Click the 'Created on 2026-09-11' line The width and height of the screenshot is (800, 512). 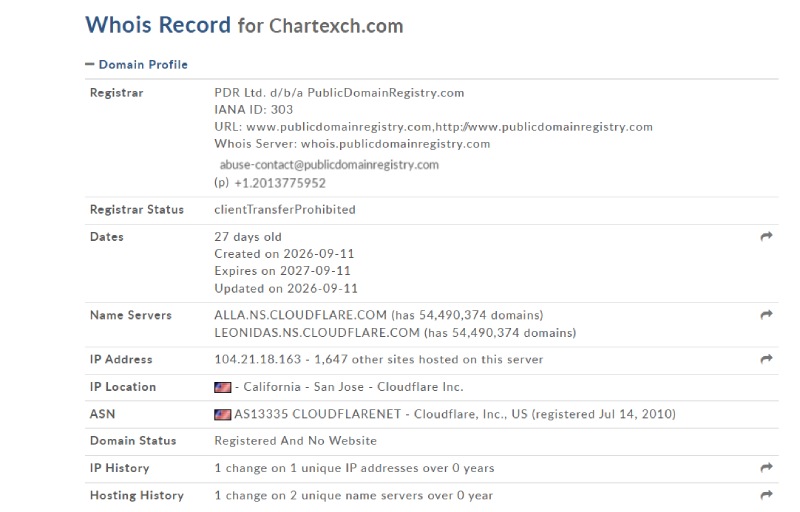point(284,254)
